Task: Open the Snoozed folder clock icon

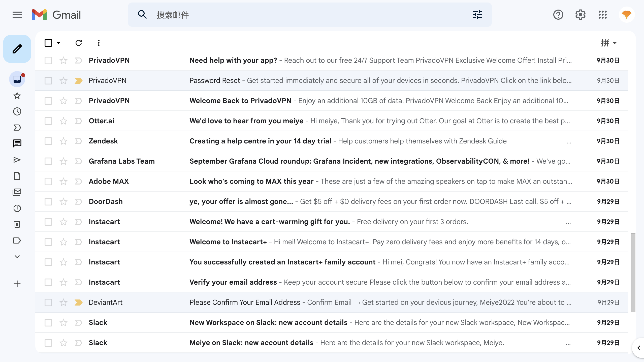Action: tap(17, 111)
